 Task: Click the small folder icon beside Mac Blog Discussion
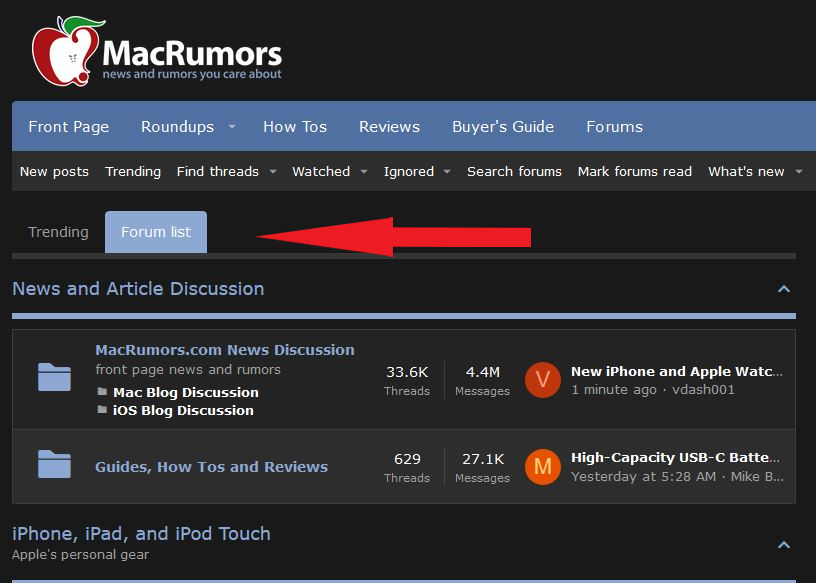click(103, 391)
